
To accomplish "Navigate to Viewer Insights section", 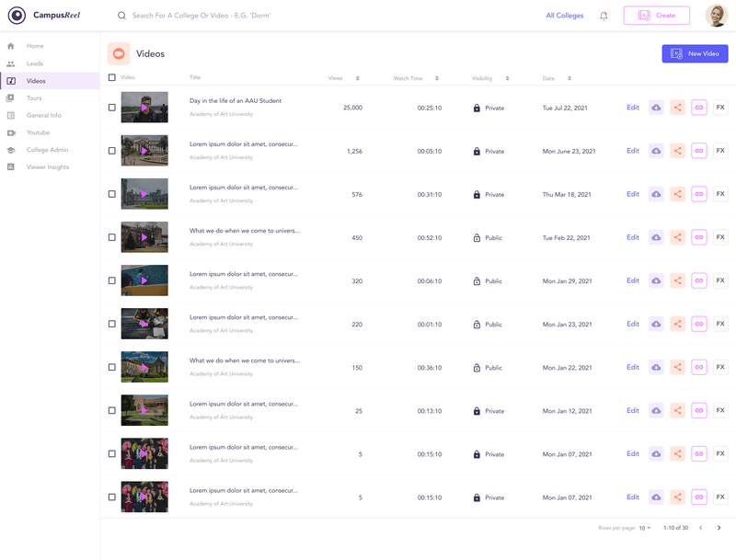I will [x=48, y=166].
